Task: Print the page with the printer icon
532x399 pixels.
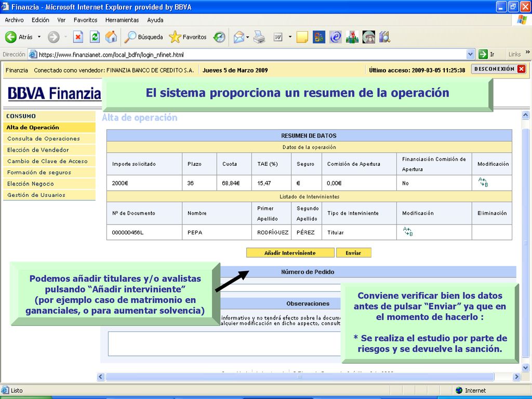Action: coord(259,37)
